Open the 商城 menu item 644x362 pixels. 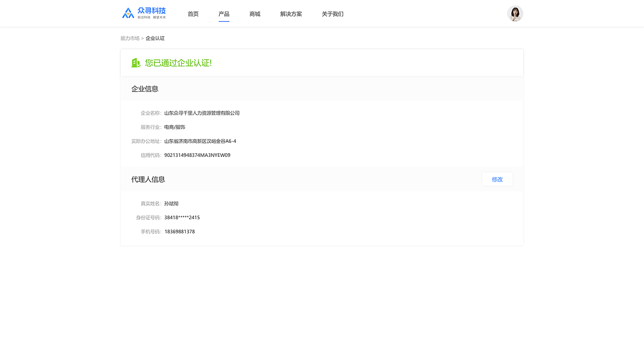coord(255,14)
